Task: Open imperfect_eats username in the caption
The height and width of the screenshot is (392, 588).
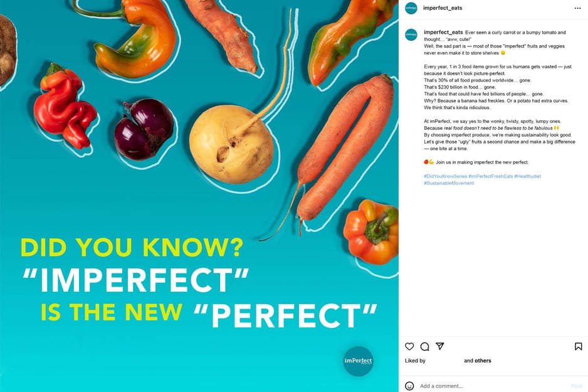Action: click(x=443, y=32)
